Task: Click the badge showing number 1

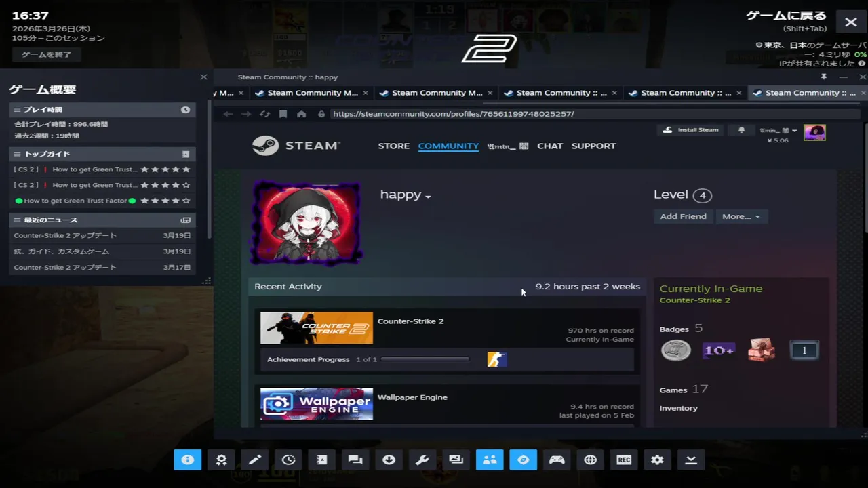Action: coord(804,350)
